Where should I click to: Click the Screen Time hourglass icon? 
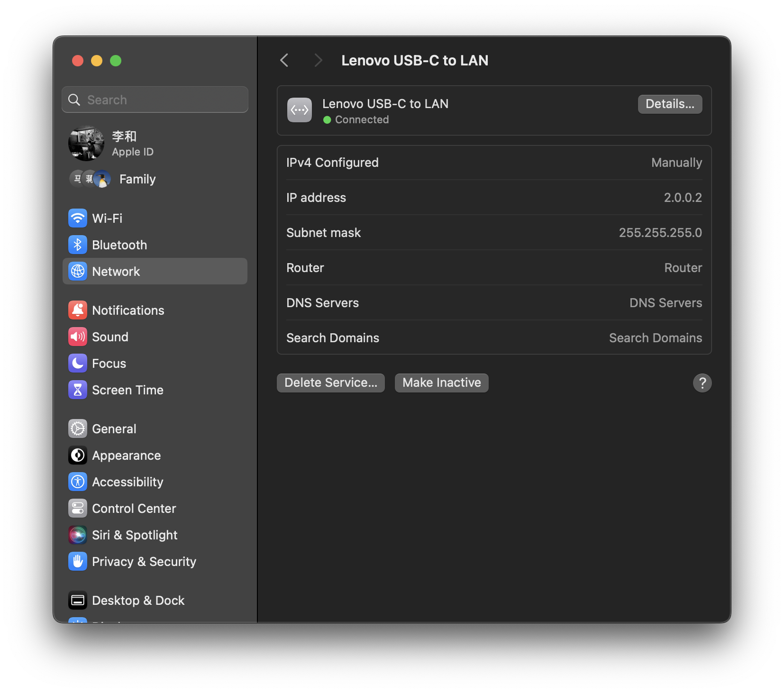[x=78, y=390]
